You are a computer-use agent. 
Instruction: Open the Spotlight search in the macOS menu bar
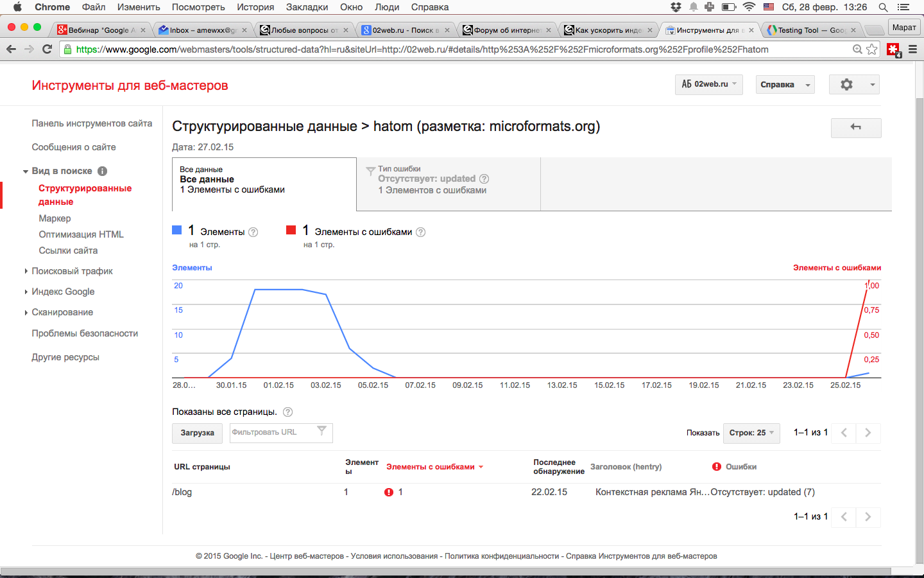tap(883, 7)
